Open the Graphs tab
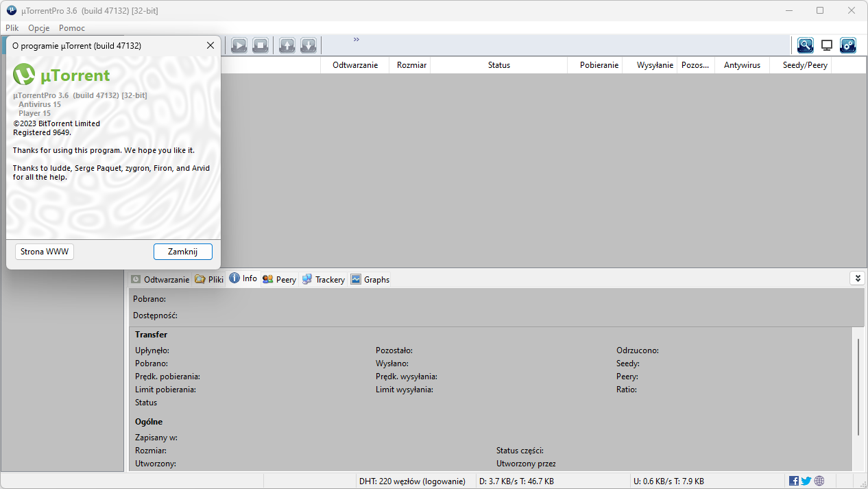The width and height of the screenshot is (868, 489). pyautogui.click(x=370, y=279)
